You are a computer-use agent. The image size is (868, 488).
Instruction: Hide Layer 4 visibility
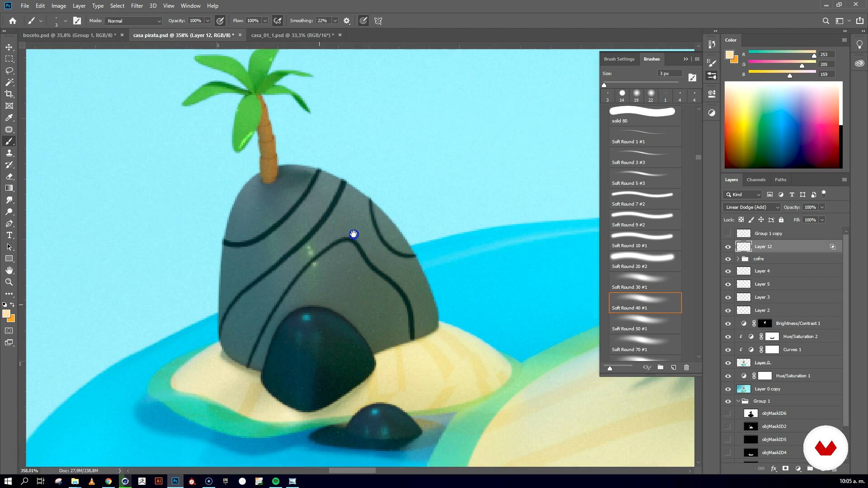(728, 271)
